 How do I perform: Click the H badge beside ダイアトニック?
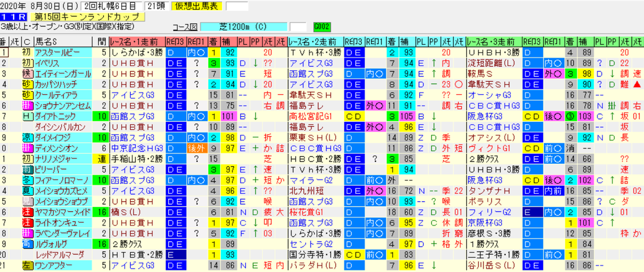coord(27,116)
